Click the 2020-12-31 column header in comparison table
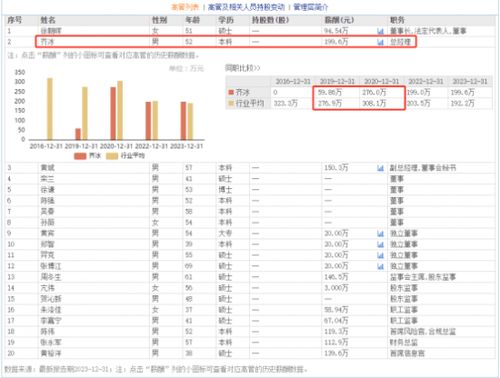The image size is (500, 378). [x=381, y=81]
